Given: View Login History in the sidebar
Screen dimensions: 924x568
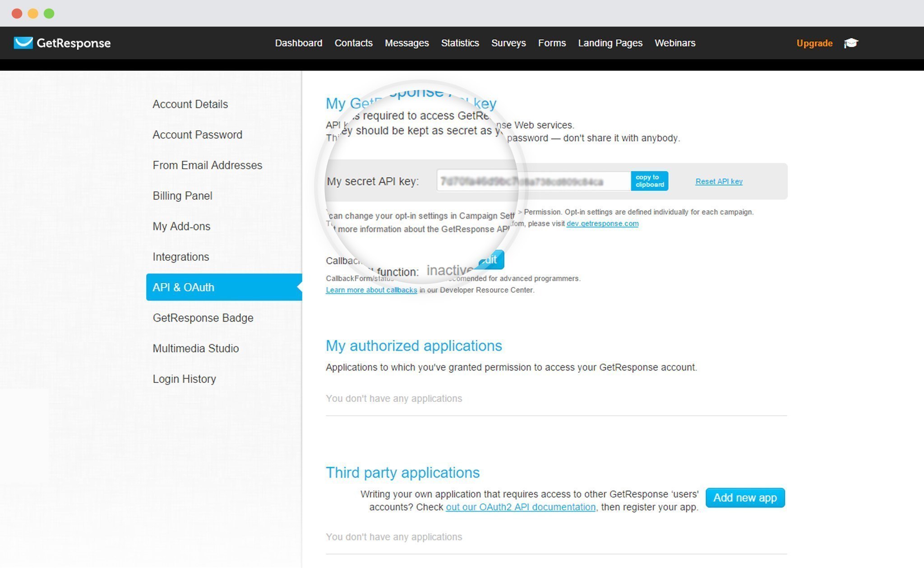Looking at the screenshot, I should (x=184, y=379).
